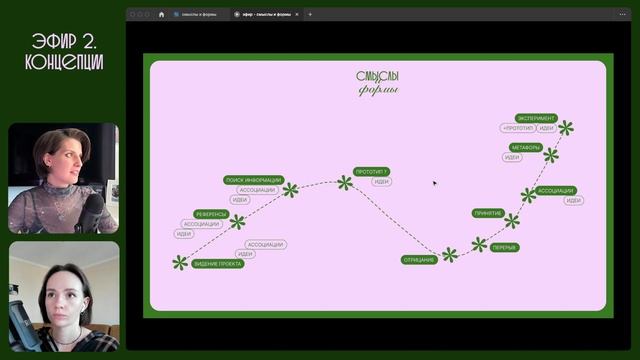Select the star marker beside 'ОТРИЦАНИЕ'
This screenshot has height=360, width=640.
pos(450,255)
